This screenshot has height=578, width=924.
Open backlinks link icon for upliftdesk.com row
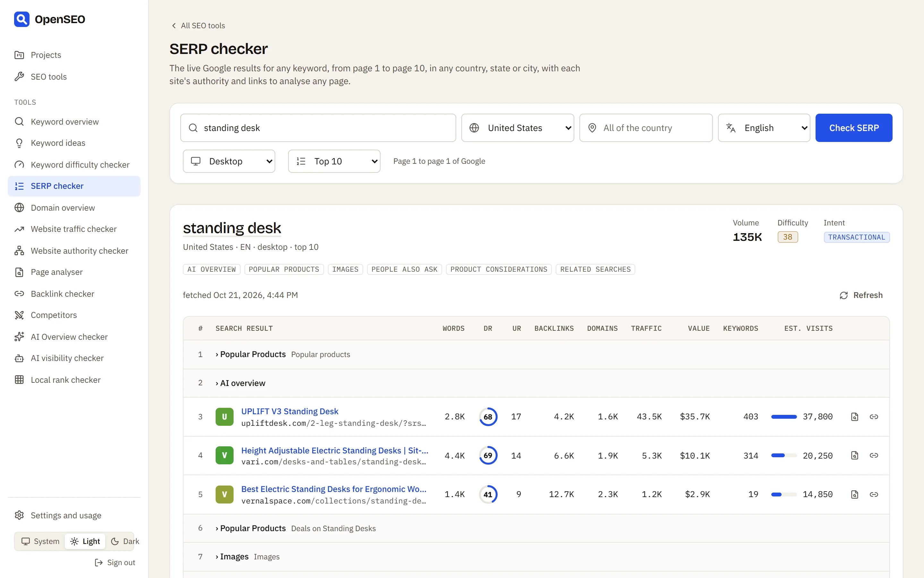(x=874, y=417)
